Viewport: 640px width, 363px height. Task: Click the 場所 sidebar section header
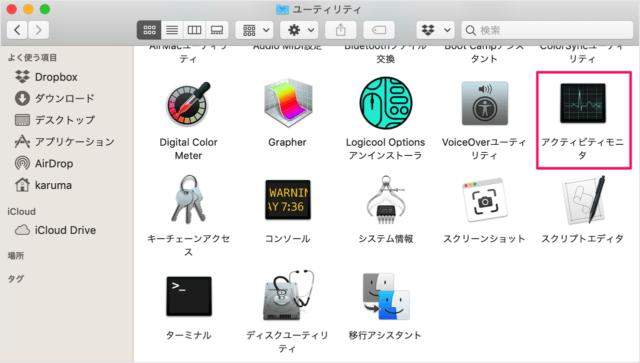click(16, 256)
